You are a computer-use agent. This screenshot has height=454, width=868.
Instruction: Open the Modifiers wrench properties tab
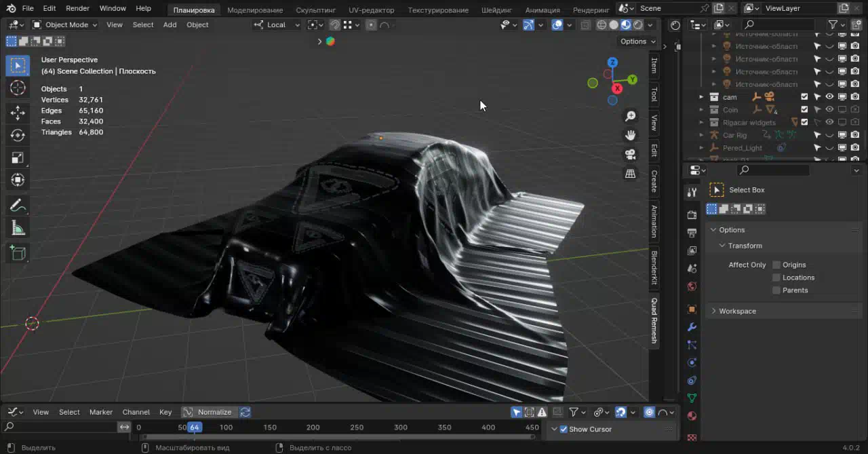pyautogui.click(x=692, y=327)
